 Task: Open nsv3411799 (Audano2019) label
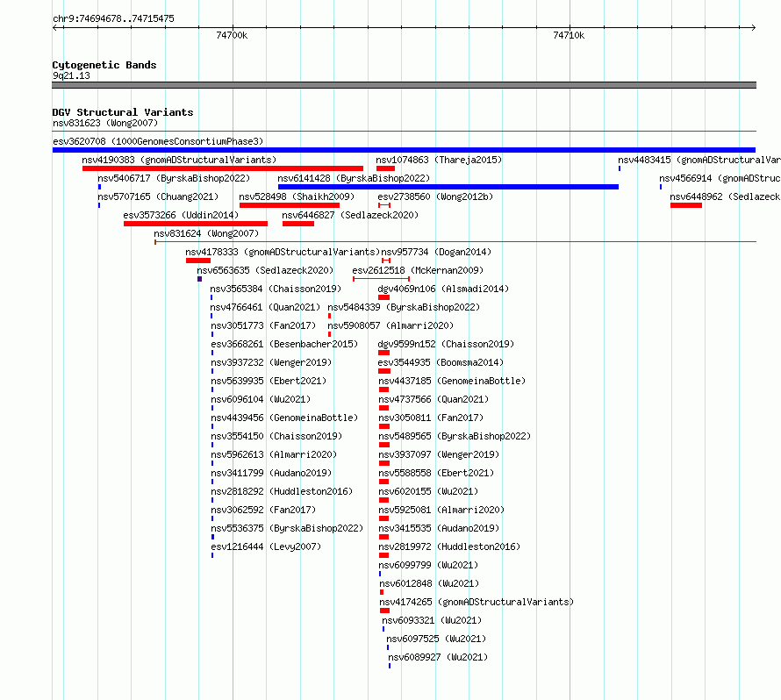[x=271, y=473]
